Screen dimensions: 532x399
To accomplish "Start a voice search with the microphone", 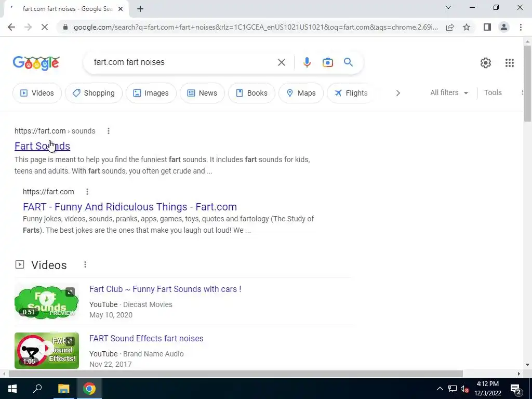I will click(307, 62).
